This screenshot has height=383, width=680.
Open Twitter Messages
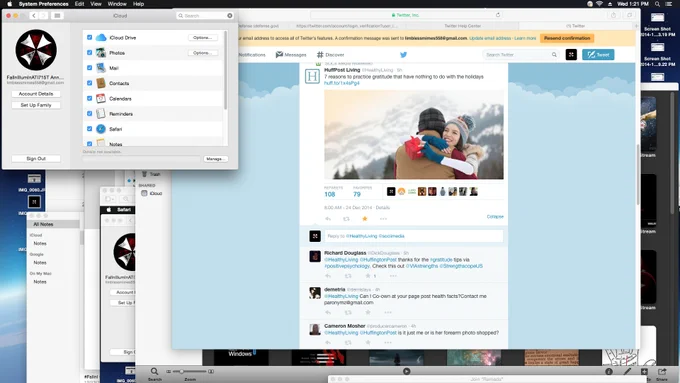tap(291, 55)
